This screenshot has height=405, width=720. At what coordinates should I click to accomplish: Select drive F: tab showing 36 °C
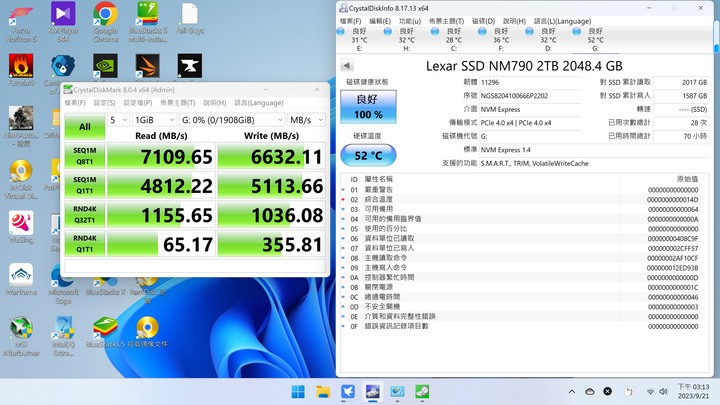coord(501,39)
